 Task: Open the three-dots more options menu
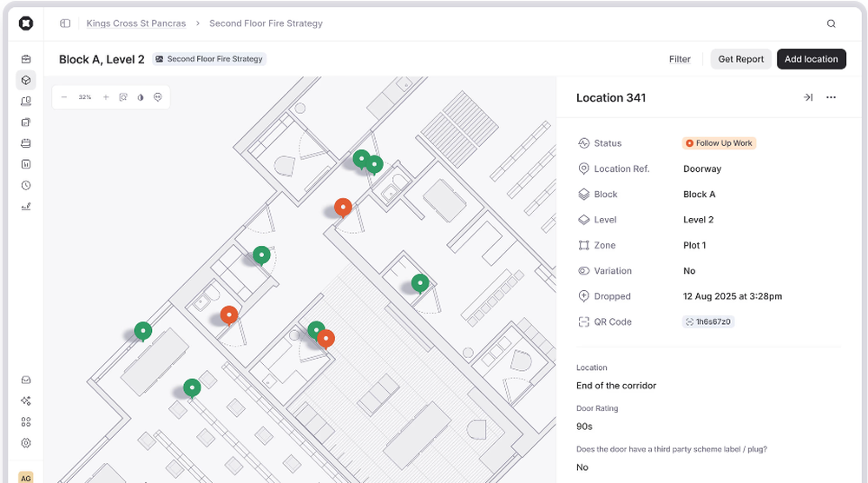[831, 97]
